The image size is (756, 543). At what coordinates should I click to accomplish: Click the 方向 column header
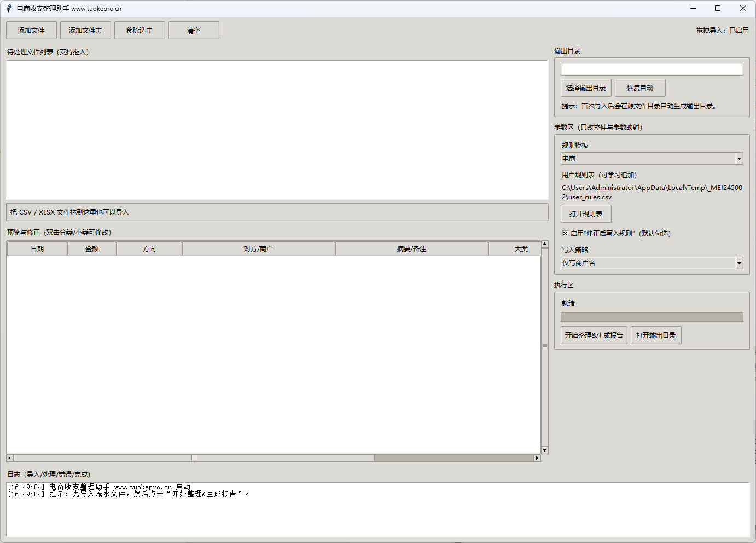(149, 249)
